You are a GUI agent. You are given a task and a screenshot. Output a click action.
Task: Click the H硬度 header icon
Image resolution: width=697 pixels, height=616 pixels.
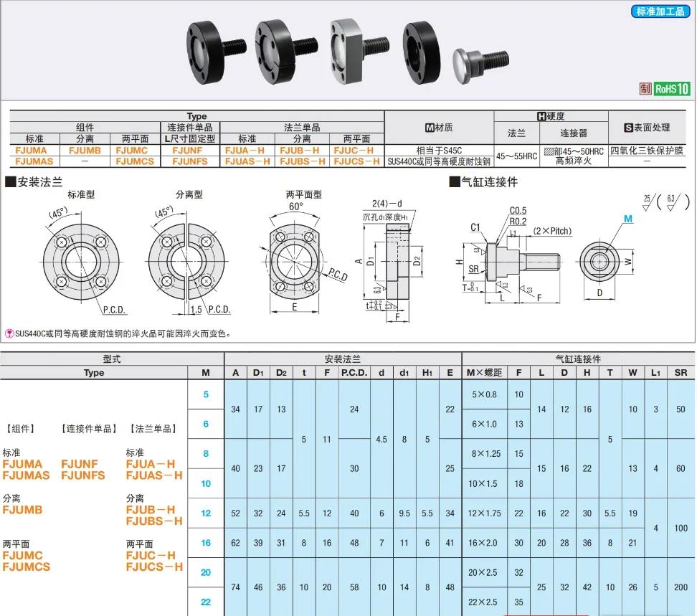pyautogui.click(x=542, y=116)
